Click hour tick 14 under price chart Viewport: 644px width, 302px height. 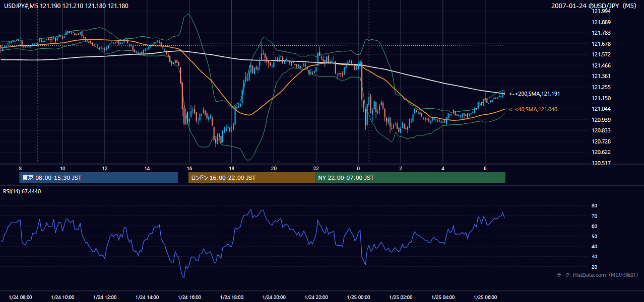point(147,168)
